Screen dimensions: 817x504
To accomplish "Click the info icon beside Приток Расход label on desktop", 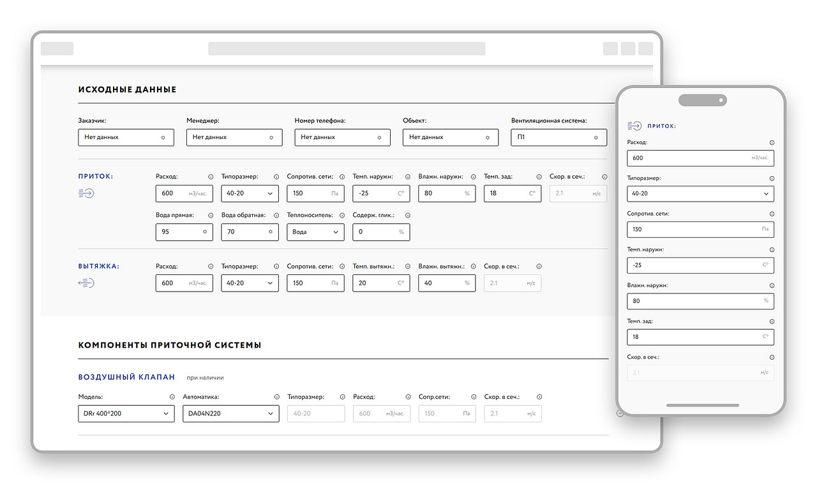I will [210, 177].
